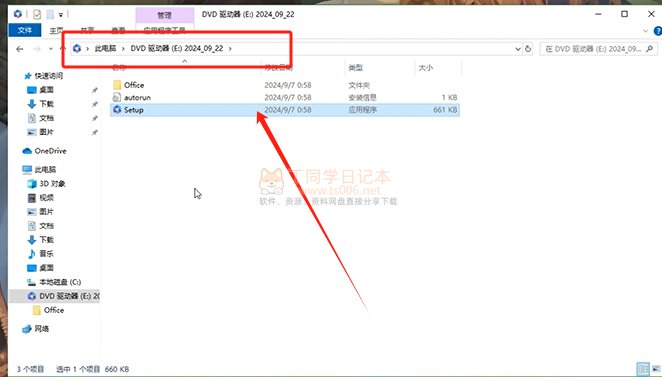Click the back navigation arrow
This screenshot has width=662, height=377.
[x=19, y=49]
